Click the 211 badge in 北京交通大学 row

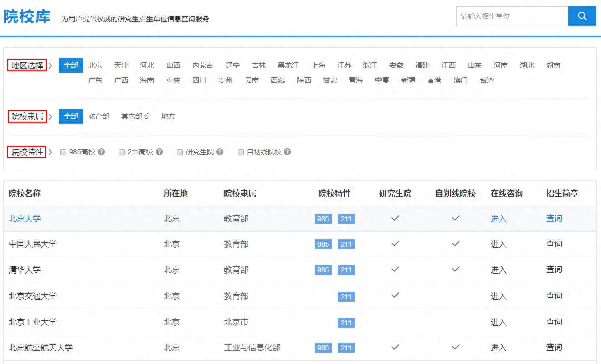346,296
